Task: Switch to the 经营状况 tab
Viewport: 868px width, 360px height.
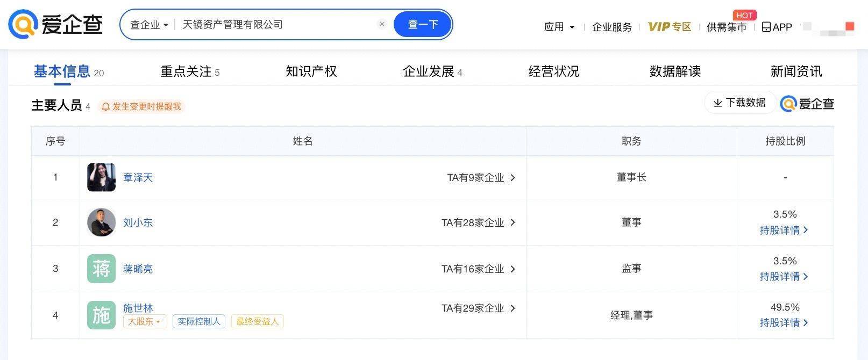Action: pos(553,71)
